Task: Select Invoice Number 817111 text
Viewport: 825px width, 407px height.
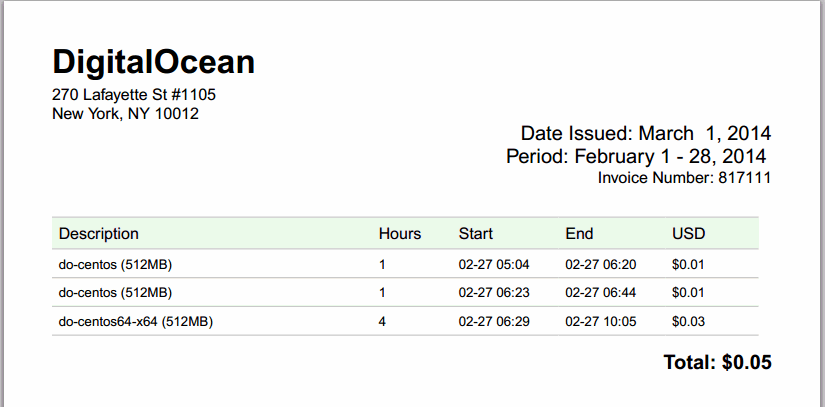Action: 684,178
